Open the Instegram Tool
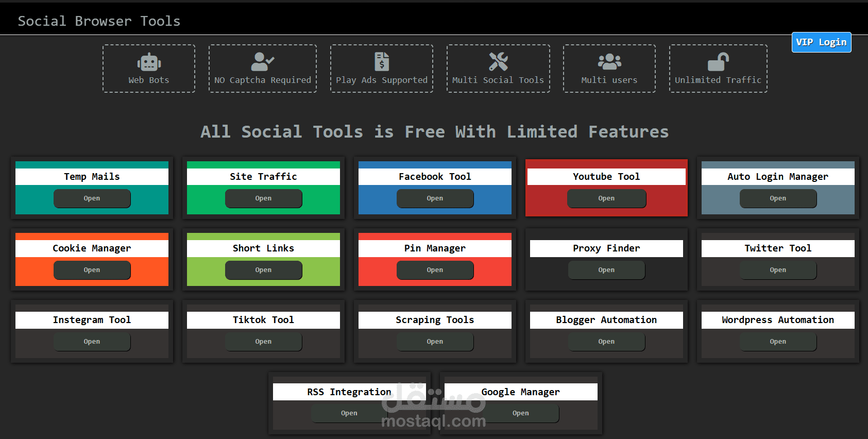868x439 pixels. [92, 342]
